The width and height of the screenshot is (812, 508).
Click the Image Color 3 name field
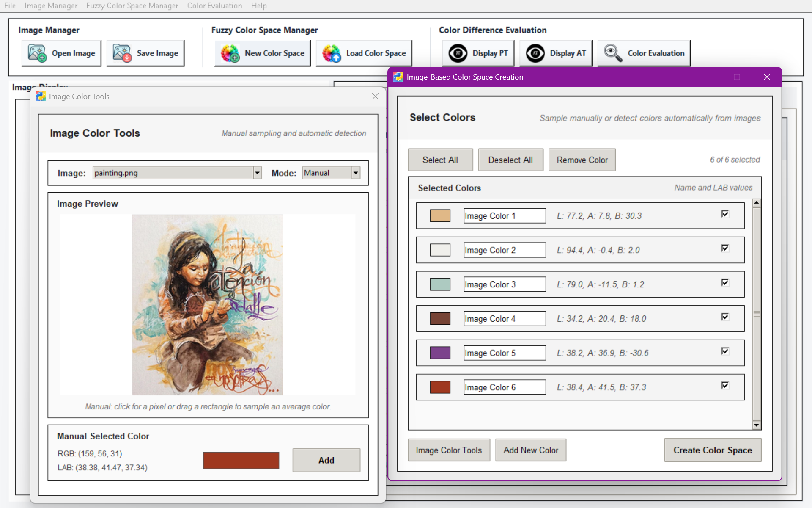click(x=505, y=284)
